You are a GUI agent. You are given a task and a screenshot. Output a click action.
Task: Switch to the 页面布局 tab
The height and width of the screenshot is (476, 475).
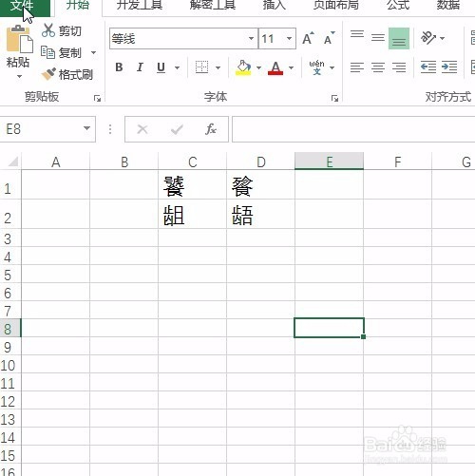[x=335, y=5]
